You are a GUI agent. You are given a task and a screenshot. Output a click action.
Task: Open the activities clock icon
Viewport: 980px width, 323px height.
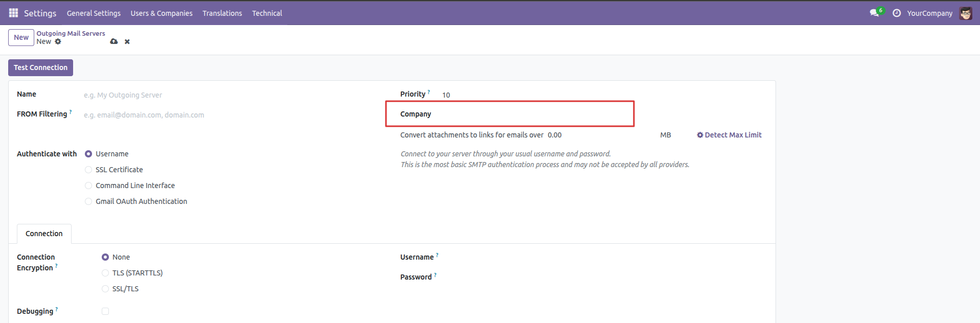[x=896, y=13]
